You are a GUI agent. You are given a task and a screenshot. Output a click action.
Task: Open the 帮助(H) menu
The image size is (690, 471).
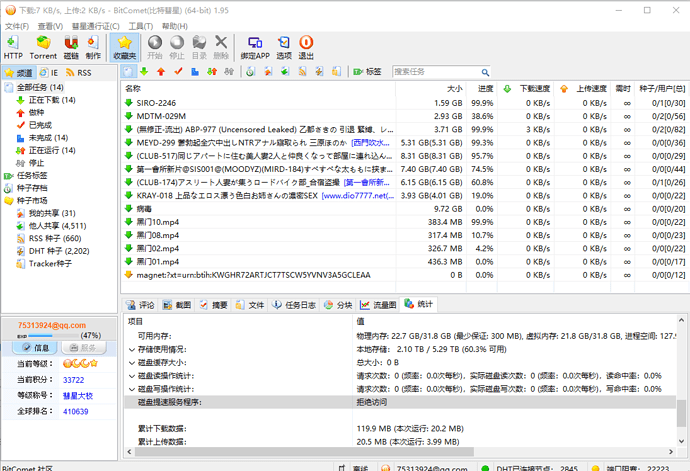(x=175, y=26)
